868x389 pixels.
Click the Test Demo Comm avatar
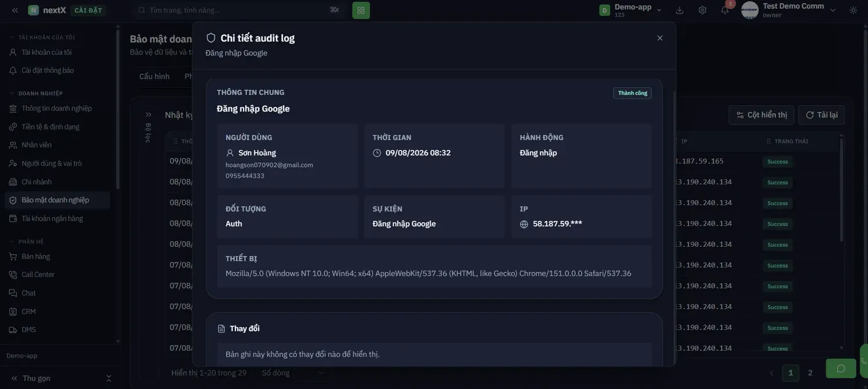(750, 10)
